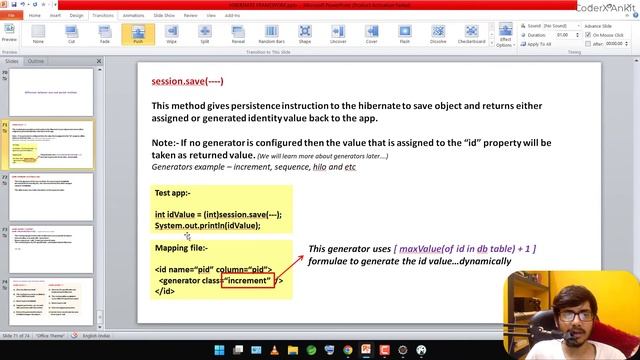
Task: Apply the Split transition
Action: coord(204,34)
